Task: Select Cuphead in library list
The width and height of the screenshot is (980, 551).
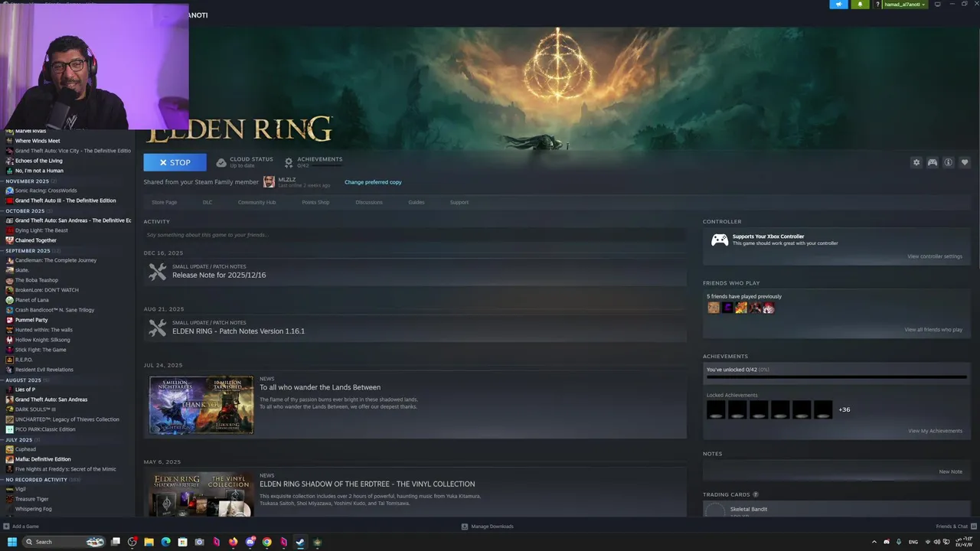Action: pos(25,449)
